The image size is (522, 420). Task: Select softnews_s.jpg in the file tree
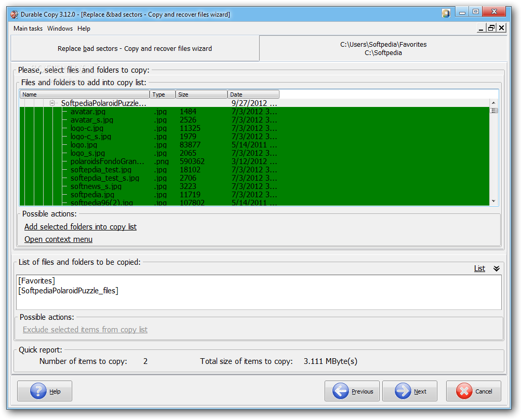(96, 186)
